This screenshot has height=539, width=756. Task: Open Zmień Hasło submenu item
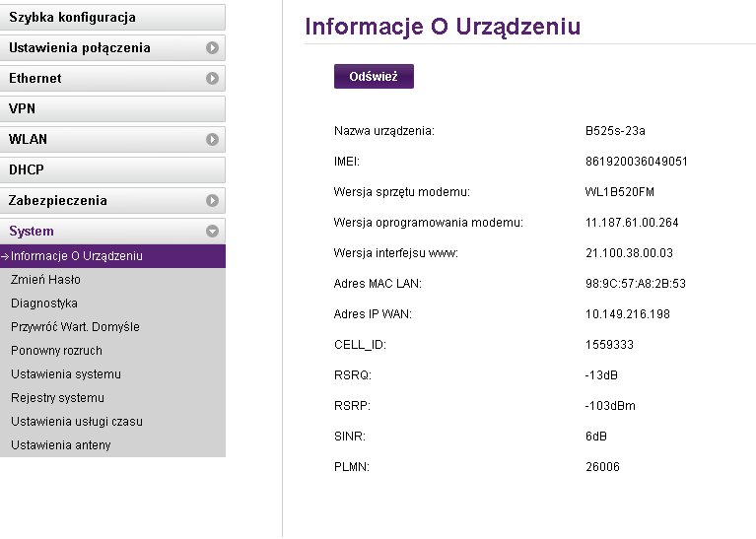(x=45, y=280)
